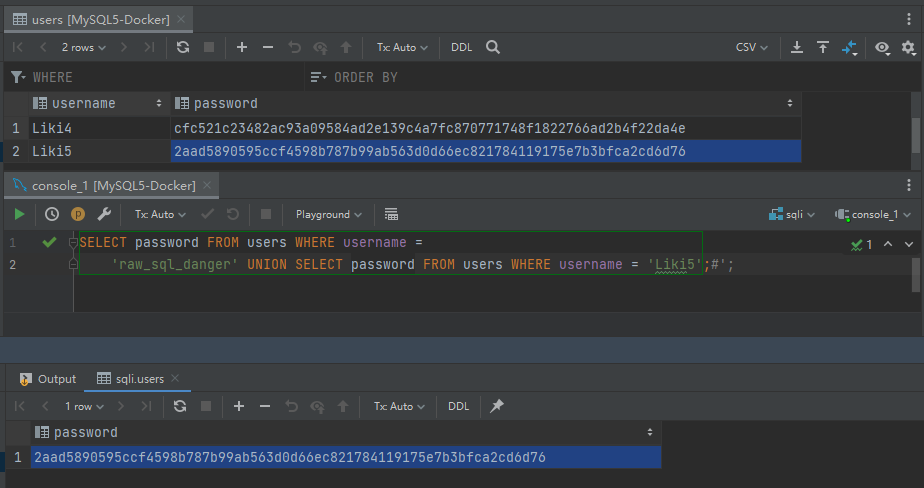The width and height of the screenshot is (924, 488).
Task: Open the sqli schema selector dropdown
Action: (x=793, y=214)
